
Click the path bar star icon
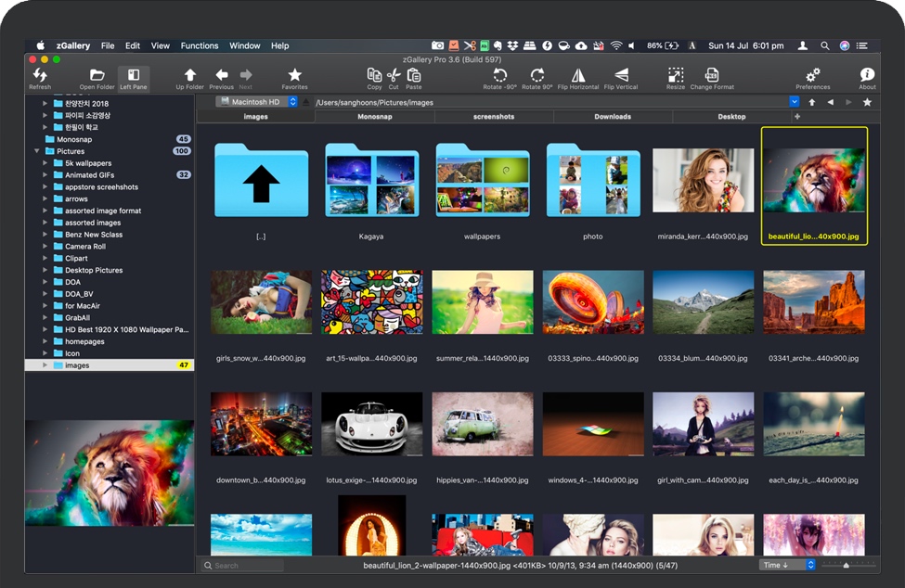pyautogui.click(x=867, y=102)
